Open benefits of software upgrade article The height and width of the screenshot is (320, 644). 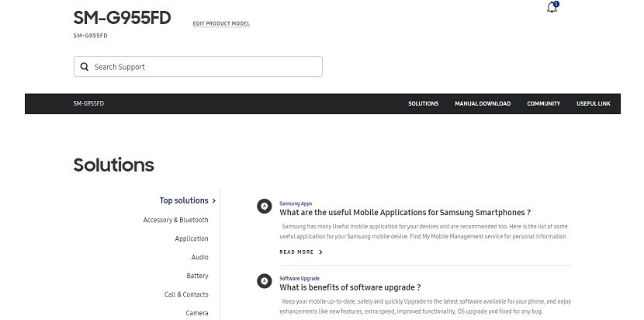[349, 287]
